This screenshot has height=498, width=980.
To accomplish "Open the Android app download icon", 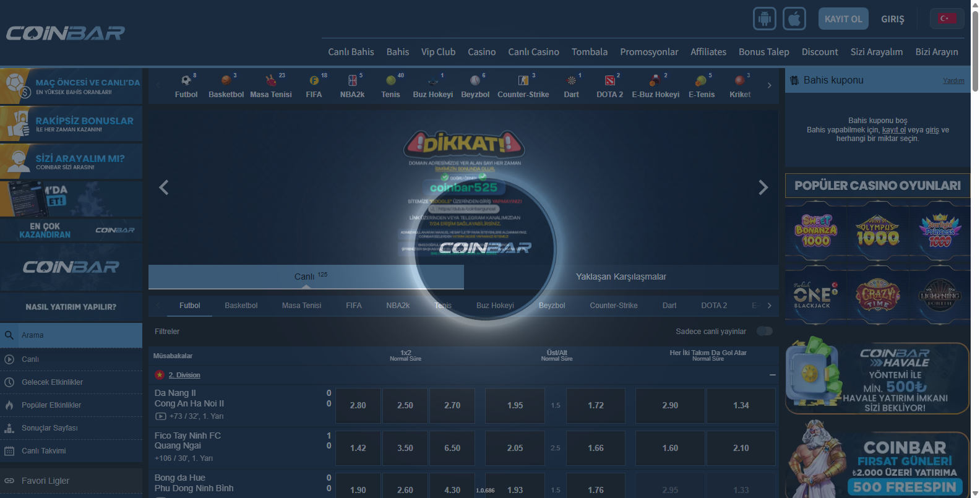I will (x=765, y=19).
